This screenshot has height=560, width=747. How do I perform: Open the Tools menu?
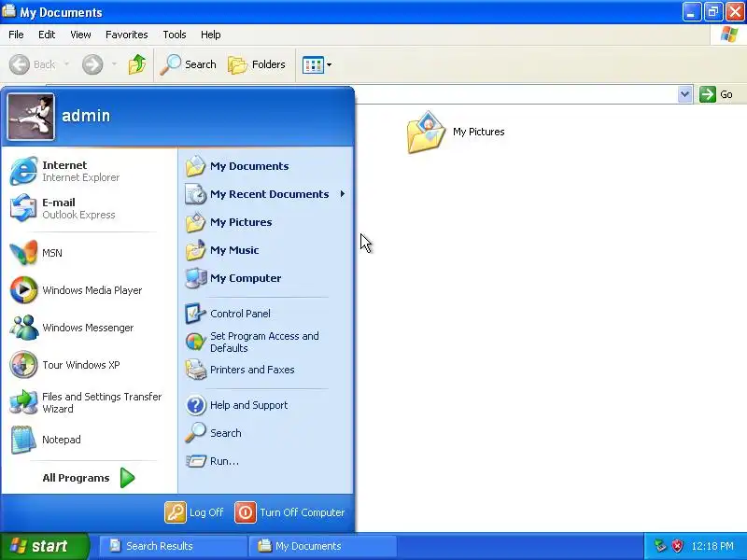[175, 35]
